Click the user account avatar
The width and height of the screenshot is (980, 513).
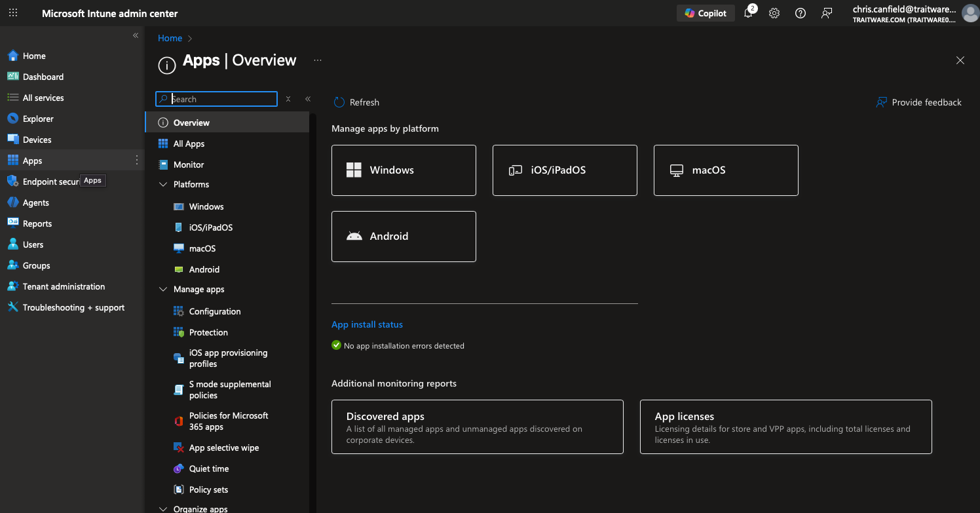[970, 13]
